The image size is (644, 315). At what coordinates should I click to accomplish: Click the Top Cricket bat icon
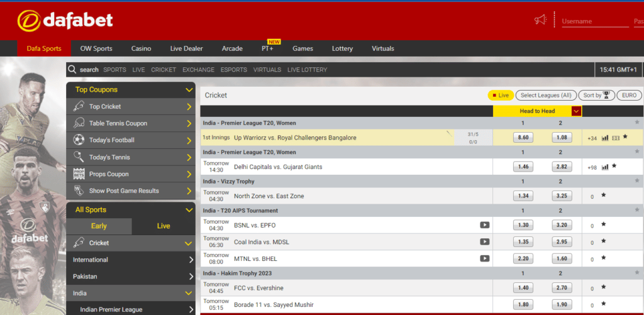click(79, 106)
